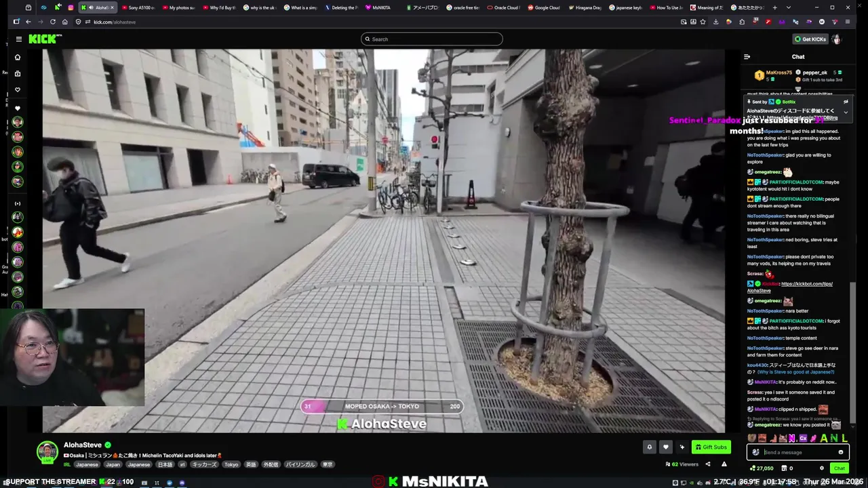The image size is (868, 488).
Task: Go back in browser history
Action: pos(28,22)
